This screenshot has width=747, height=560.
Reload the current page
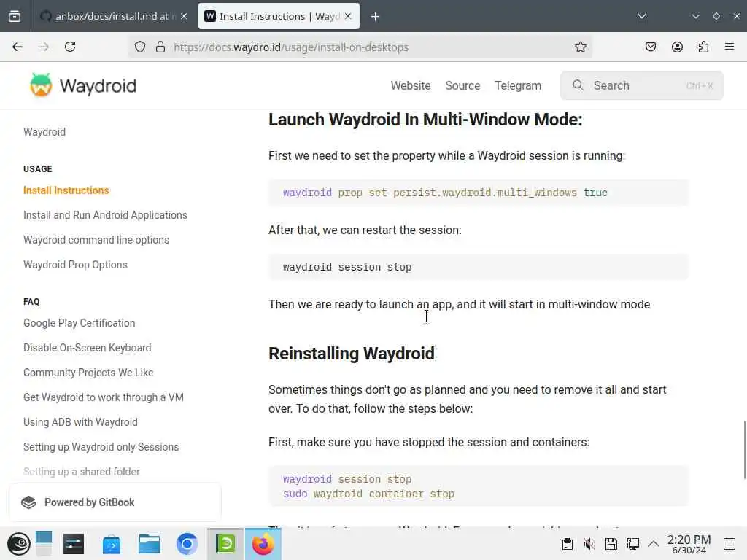(x=70, y=47)
